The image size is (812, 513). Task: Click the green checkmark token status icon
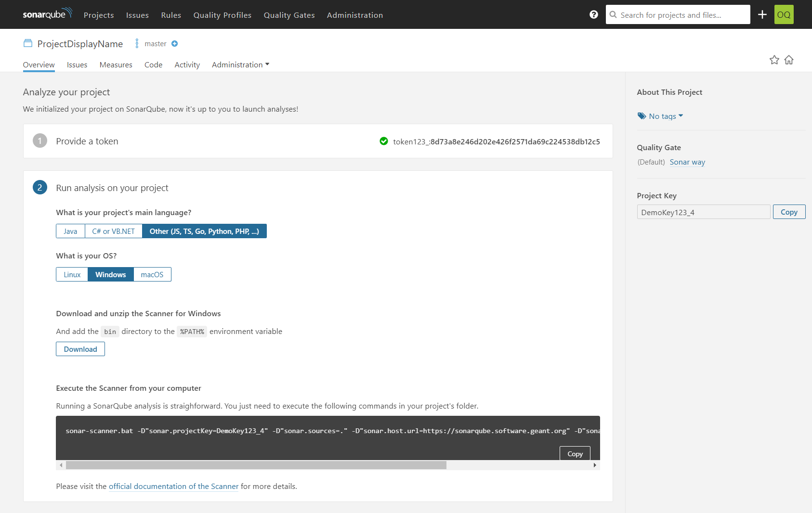[384, 141]
